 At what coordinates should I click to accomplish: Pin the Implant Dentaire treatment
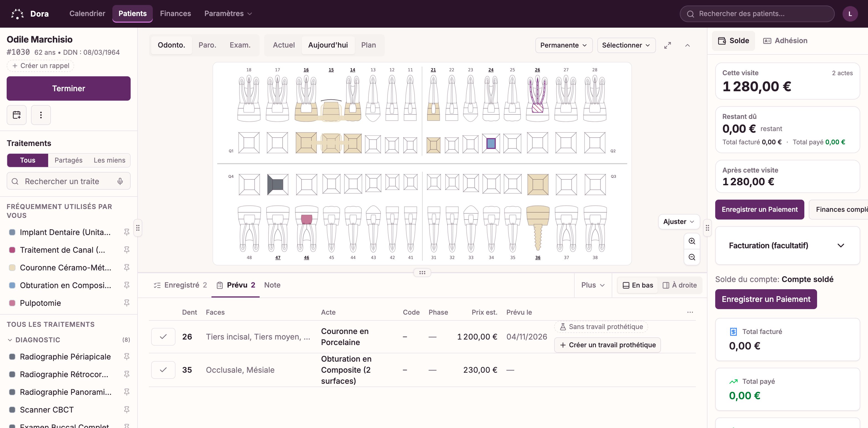(x=127, y=232)
